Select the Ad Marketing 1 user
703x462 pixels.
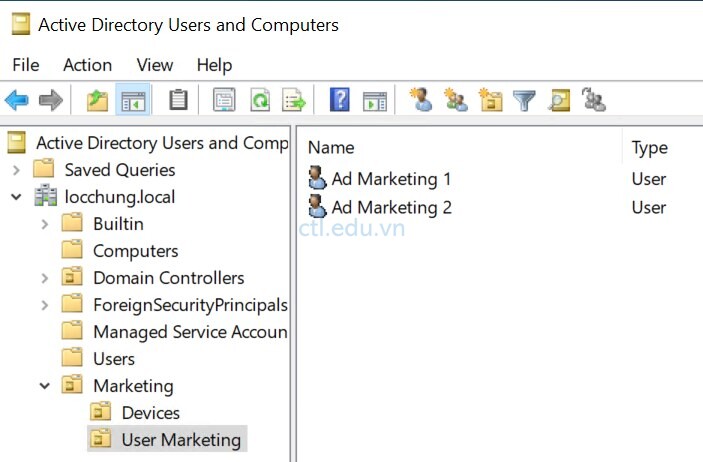[x=391, y=179]
